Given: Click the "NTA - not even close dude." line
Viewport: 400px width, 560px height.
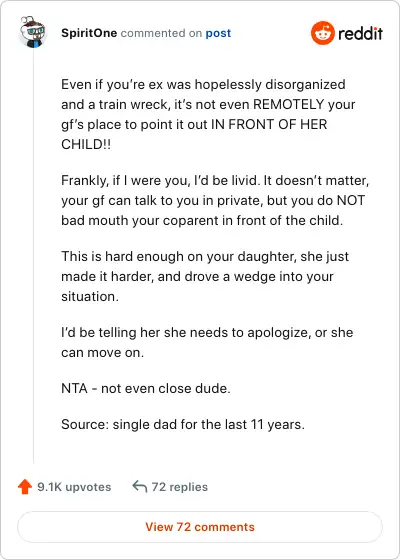Looking at the screenshot, I should pyautogui.click(x=146, y=388).
